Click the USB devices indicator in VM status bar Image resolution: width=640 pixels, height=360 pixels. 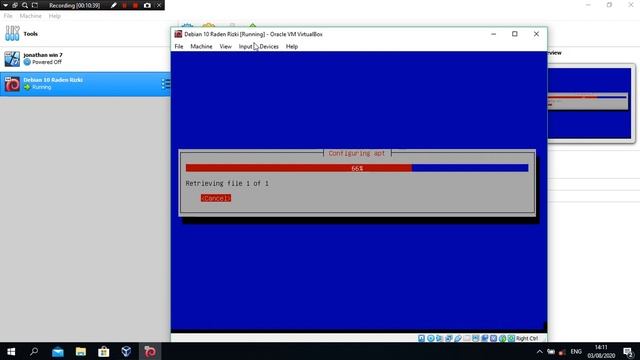pyautogui.click(x=458, y=338)
